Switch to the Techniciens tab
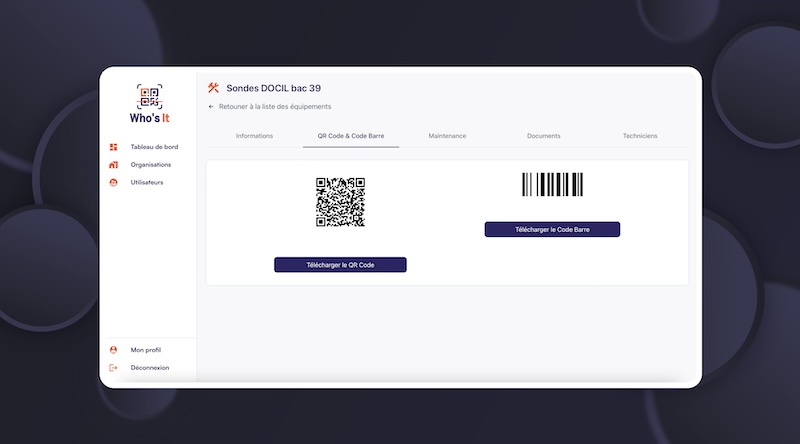The height and width of the screenshot is (444, 800). (640, 136)
